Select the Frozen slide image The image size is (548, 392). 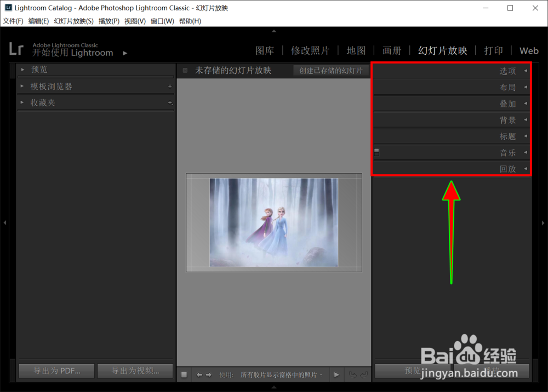[273, 222]
